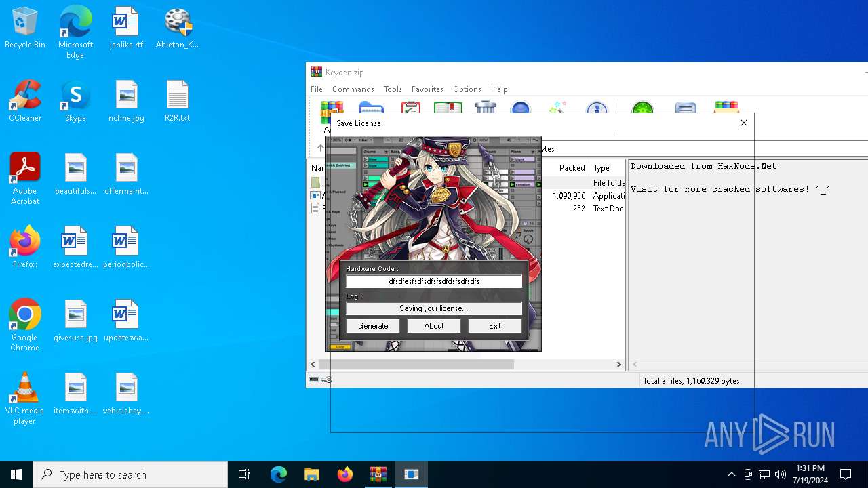Select the updateswa... Word document
Image resolution: width=868 pixels, height=488 pixels.
click(126, 321)
